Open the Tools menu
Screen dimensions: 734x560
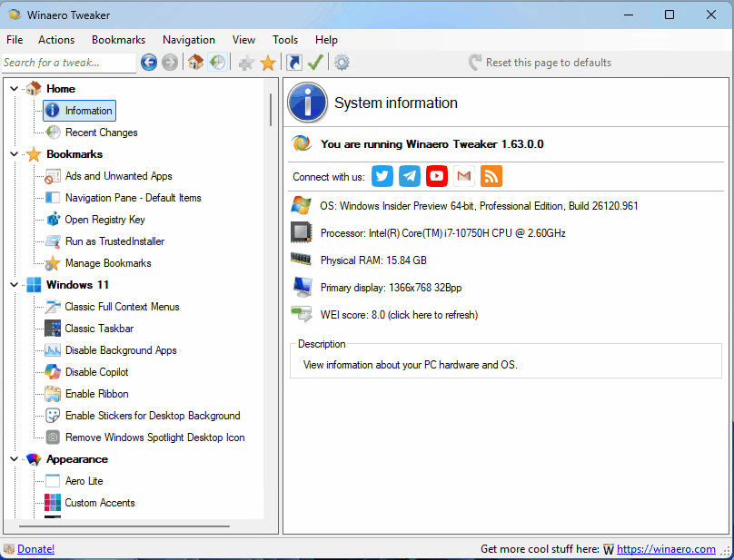click(285, 39)
